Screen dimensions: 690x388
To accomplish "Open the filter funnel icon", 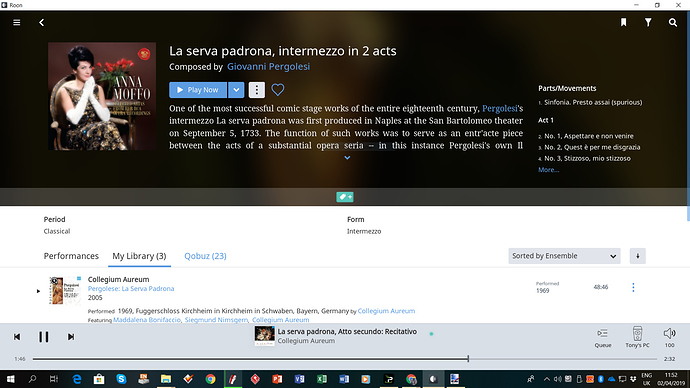I will click(x=648, y=22).
